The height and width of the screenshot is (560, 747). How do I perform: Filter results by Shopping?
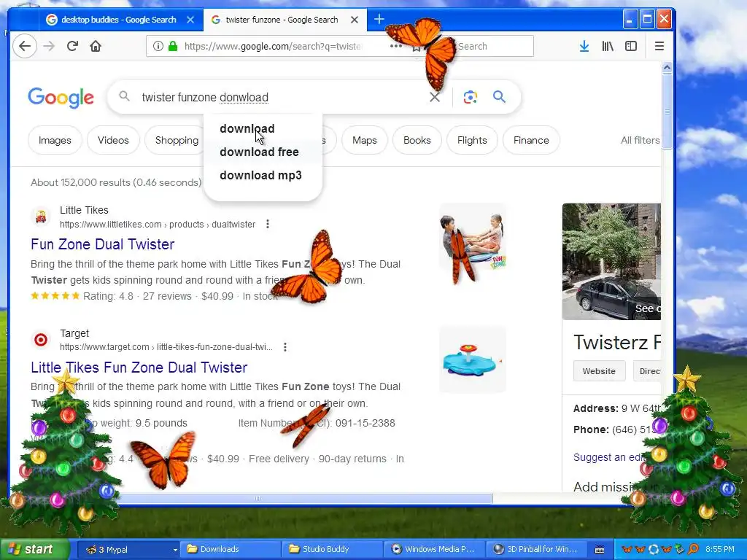point(177,140)
